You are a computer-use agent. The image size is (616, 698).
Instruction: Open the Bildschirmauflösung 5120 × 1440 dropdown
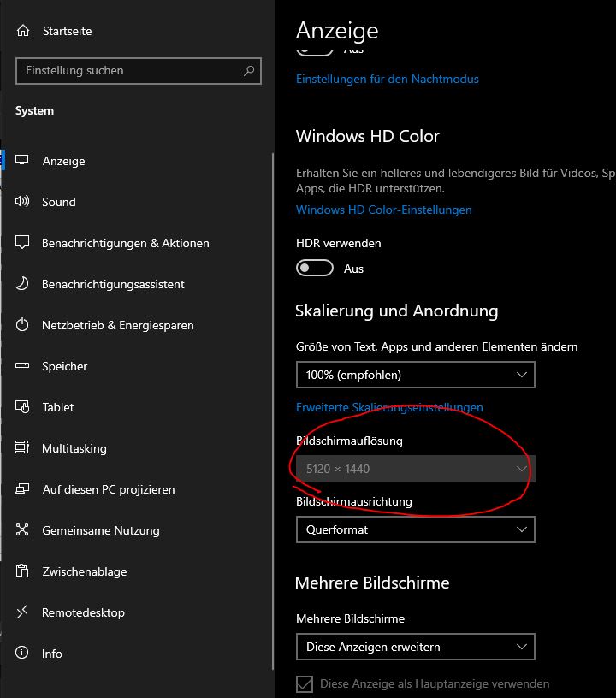coord(415,469)
